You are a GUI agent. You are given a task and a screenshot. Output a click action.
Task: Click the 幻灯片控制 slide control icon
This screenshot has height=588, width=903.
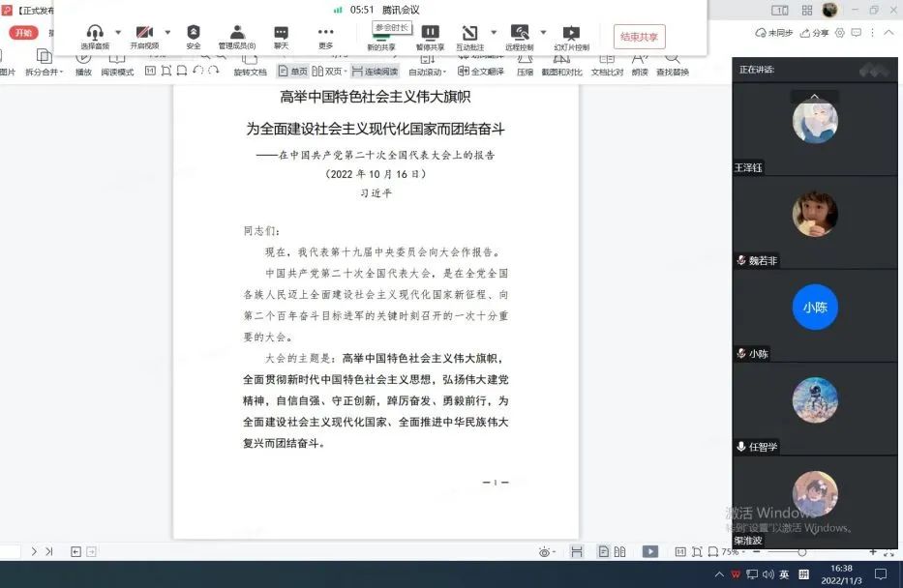(x=571, y=37)
